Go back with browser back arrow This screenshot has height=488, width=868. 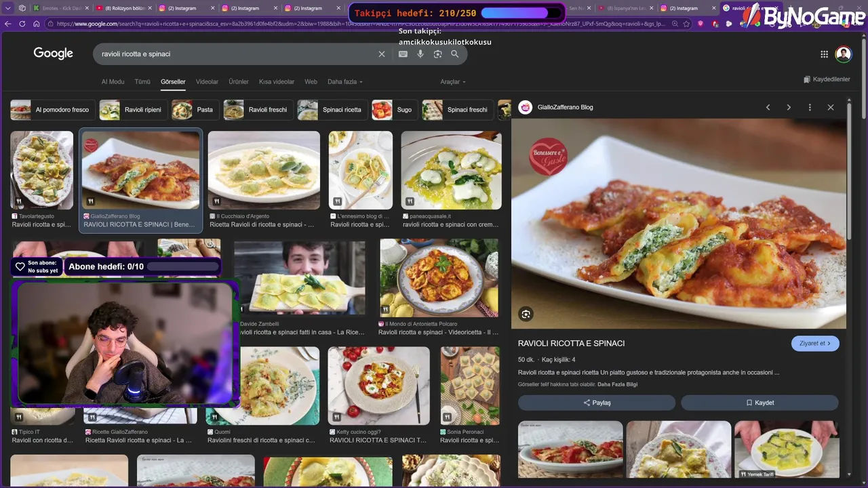[x=8, y=24]
